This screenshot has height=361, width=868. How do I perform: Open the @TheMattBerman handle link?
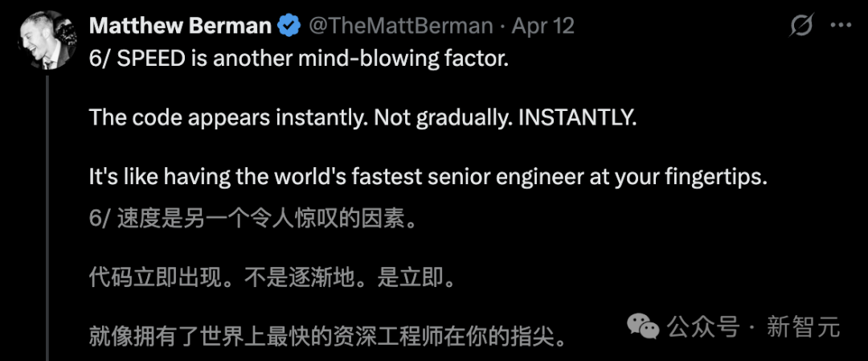[400, 26]
